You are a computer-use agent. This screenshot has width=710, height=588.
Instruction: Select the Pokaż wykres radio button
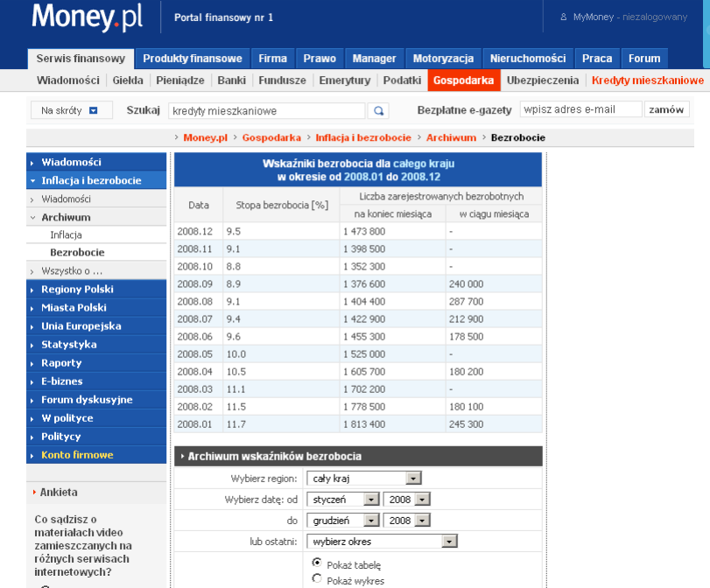[317, 578]
